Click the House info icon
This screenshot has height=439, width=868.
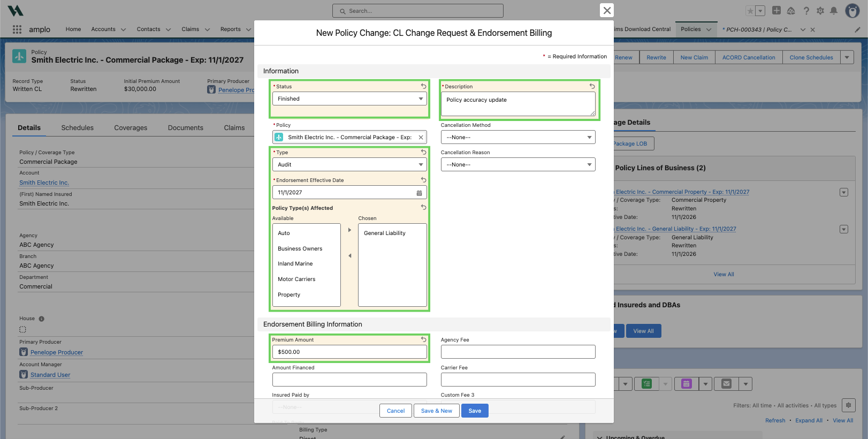(41, 319)
